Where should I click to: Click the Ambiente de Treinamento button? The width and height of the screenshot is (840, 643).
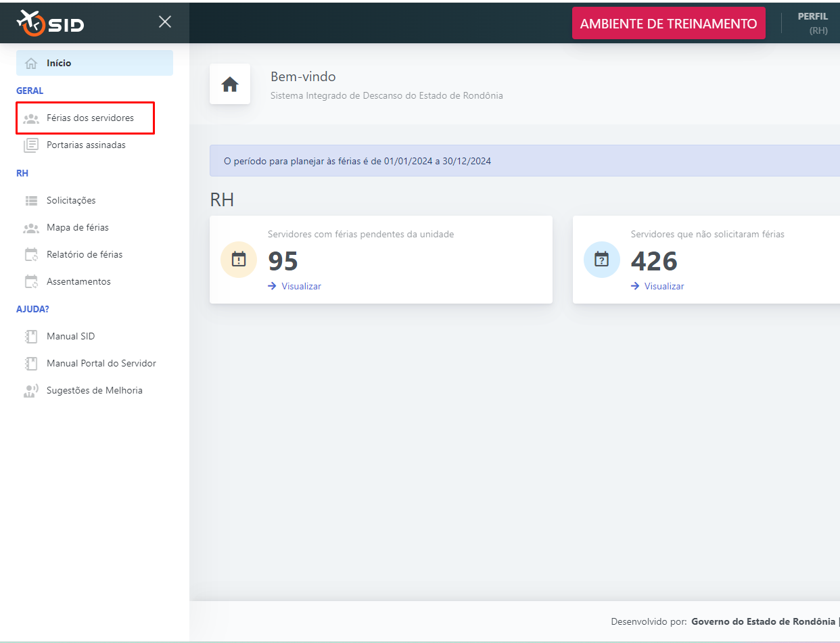point(668,24)
